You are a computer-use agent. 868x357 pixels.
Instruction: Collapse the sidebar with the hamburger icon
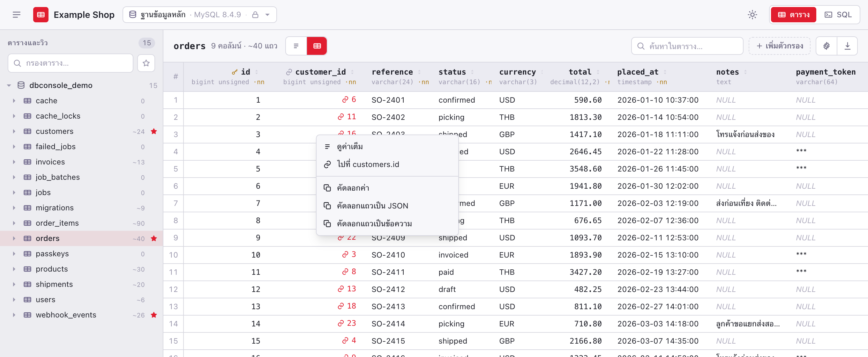[17, 15]
